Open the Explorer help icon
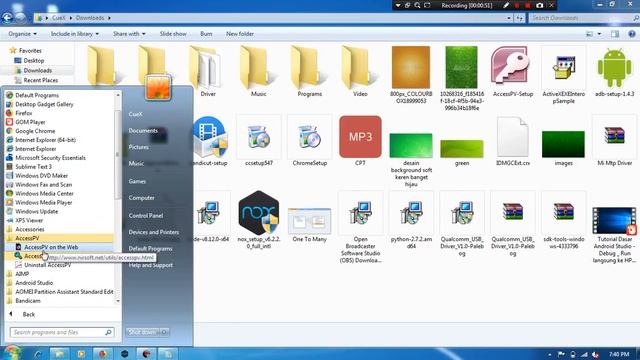This screenshot has width=640, height=360. (632, 34)
